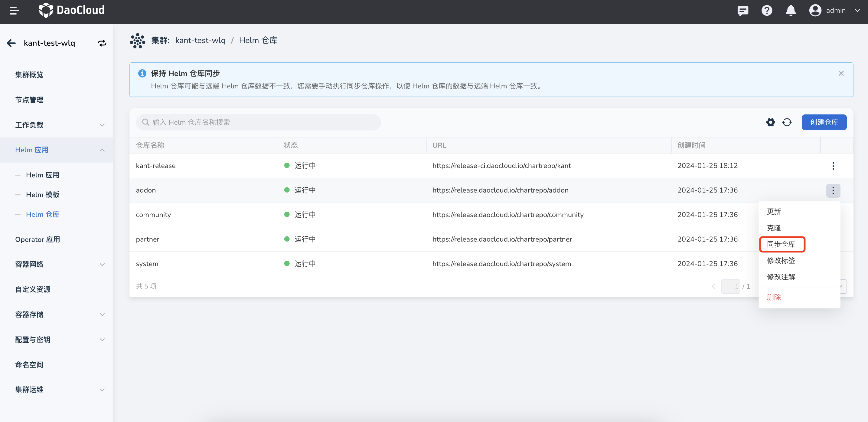This screenshot has width=868, height=422.
Task: Expand the admin user dropdown
Action: 857,11
